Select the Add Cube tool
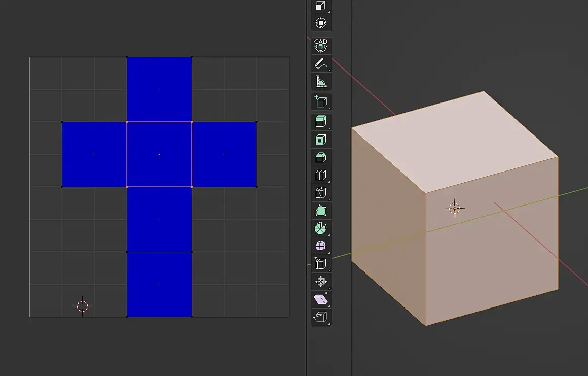 tap(321, 101)
